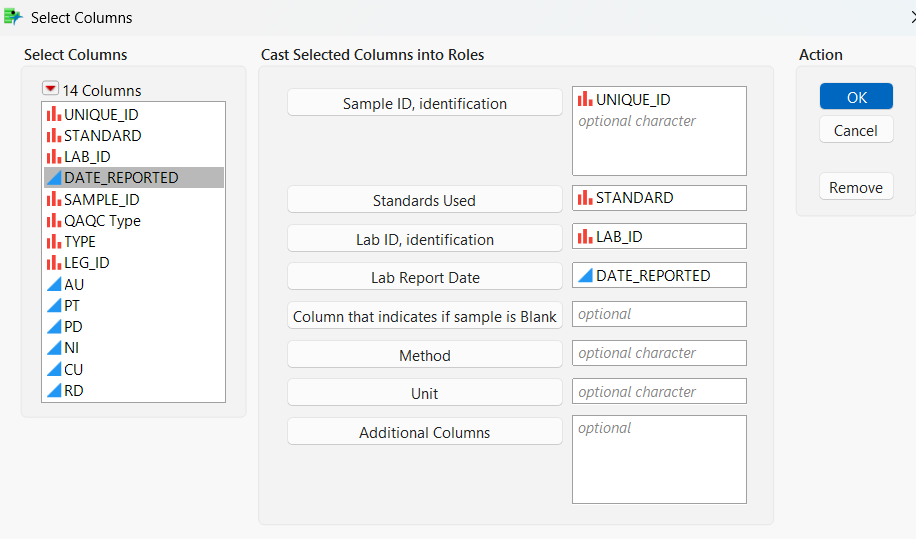Select TYPE in the column list

pos(134,241)
